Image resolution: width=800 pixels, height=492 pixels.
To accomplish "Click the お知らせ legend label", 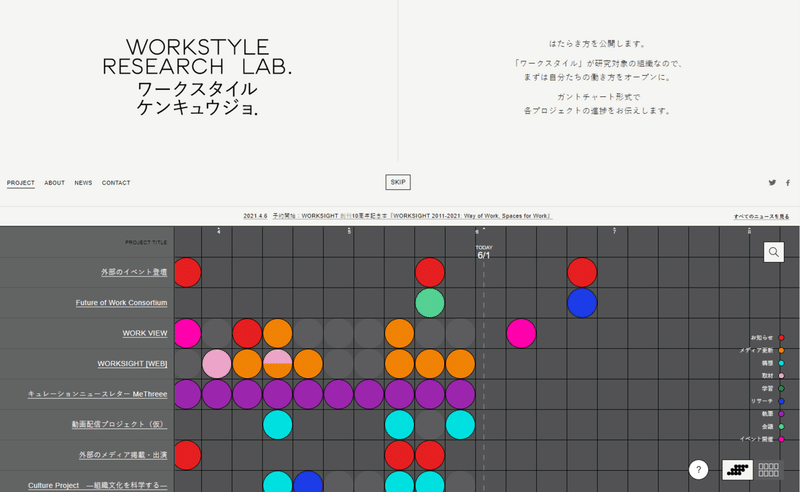I will 762,338.
